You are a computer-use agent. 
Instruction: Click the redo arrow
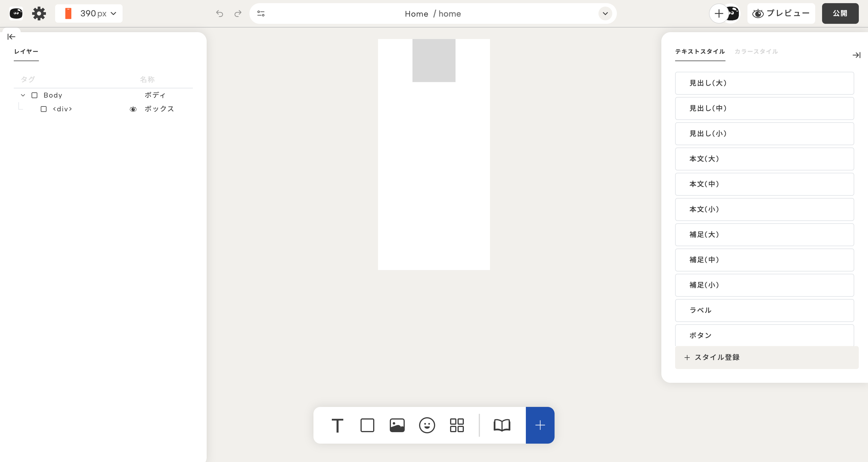[x=238, y=13]
